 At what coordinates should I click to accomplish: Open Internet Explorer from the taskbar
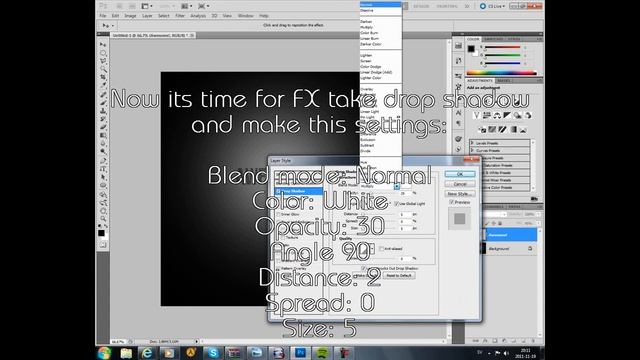coord(147,353)
